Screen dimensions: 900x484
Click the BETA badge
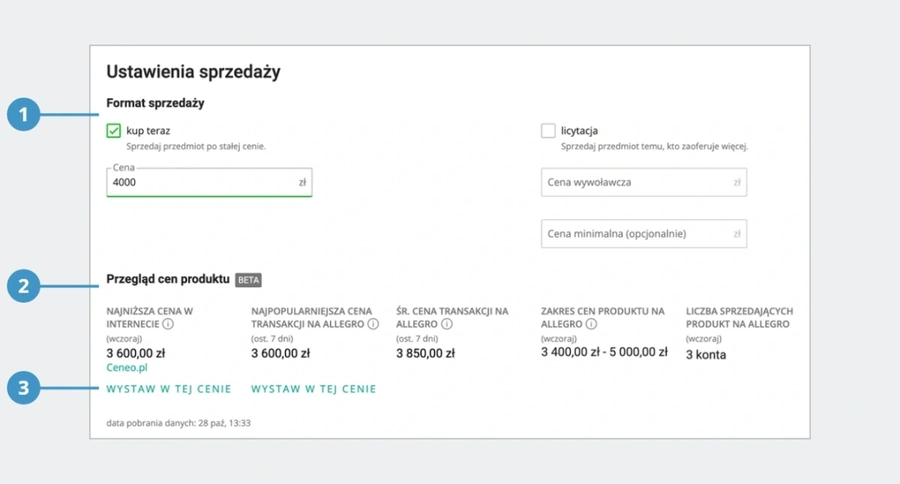click(249, 280)
